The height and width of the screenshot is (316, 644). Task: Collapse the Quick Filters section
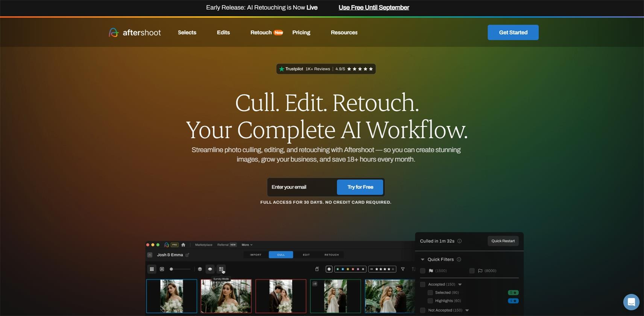pos(422,260)
